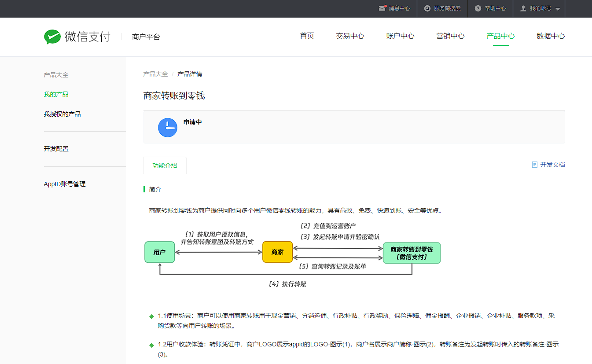592x364 pixels.
Task: Click the yellow 商家 box in the diagram
Action: click(x=277, y=252)
